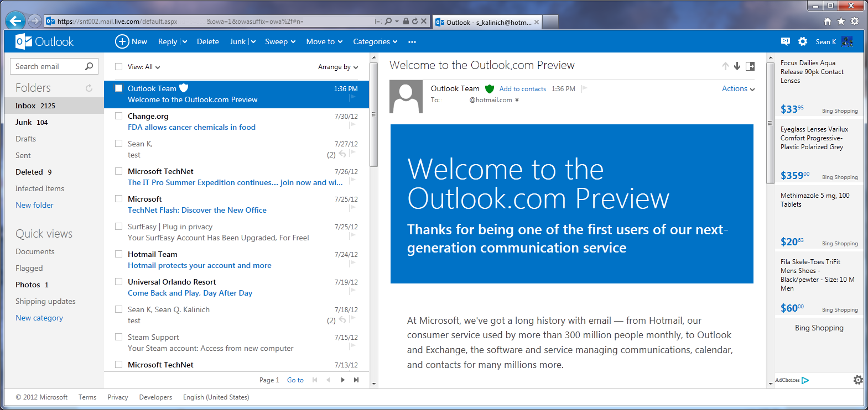868x410 pixels.
Task: Check the SurfEasy message checkbox
Action: pyautogui.click(x=118, y=226)
